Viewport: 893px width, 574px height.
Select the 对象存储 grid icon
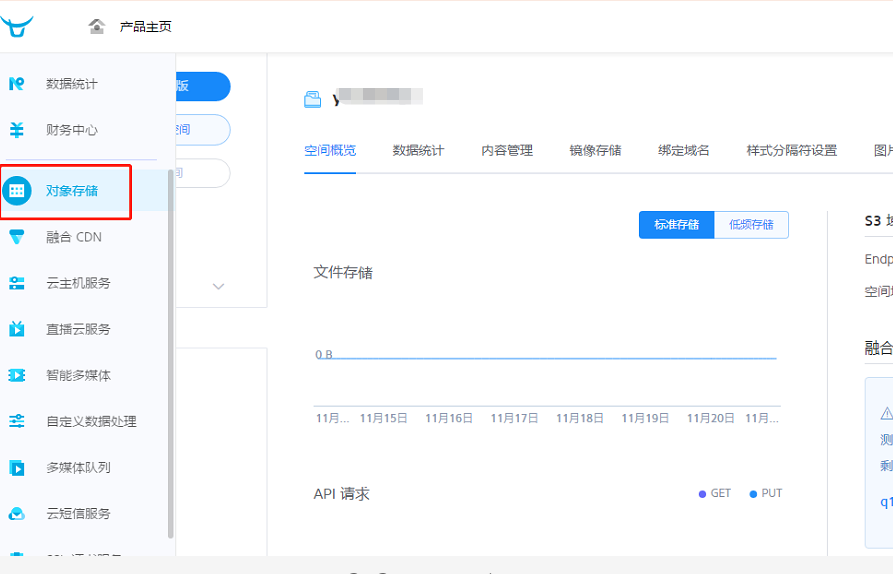pos(17,191)
